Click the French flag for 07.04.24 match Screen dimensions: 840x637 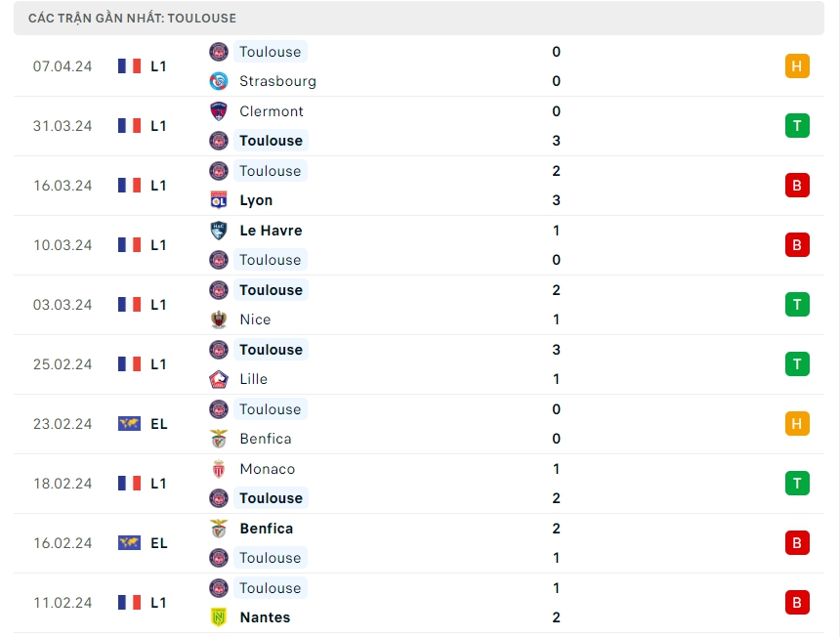click(129, 66)
